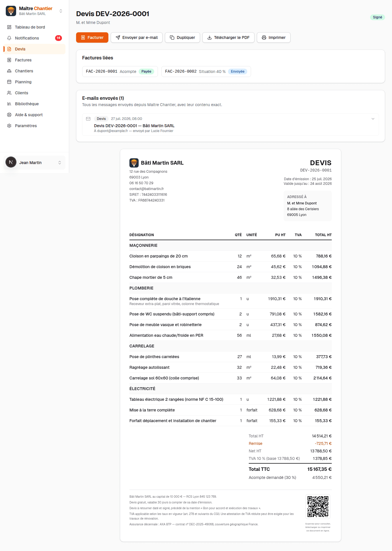
Task: Open linked invoice FAC-2026-0001
Action: pos(120,72)
